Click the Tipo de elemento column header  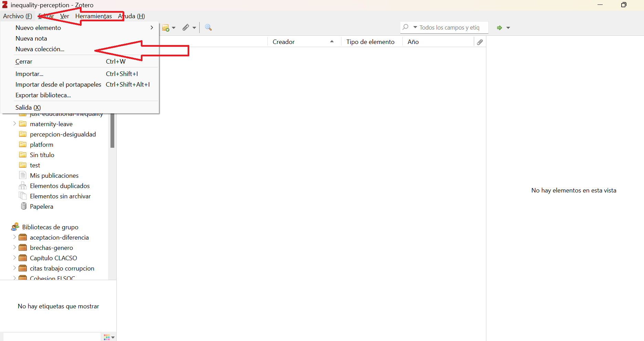(x=370, y=42)
